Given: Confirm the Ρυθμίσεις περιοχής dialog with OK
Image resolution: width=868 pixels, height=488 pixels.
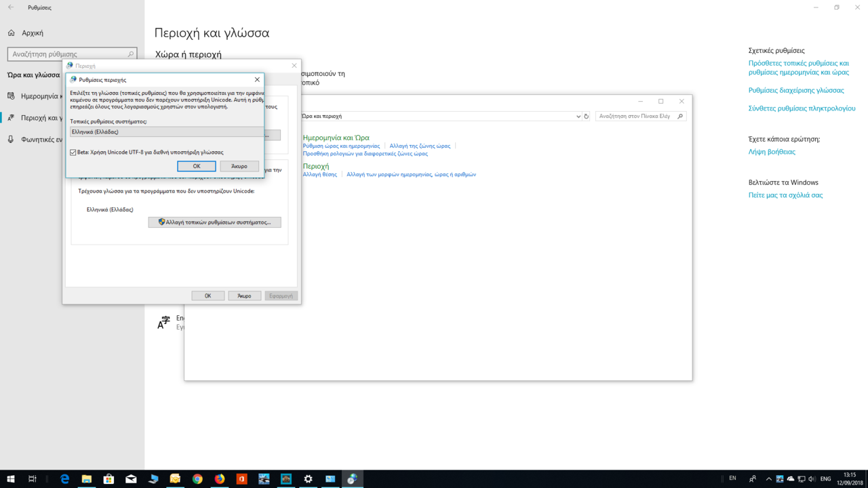Looking at the screenshot, I should coord(196,166).
